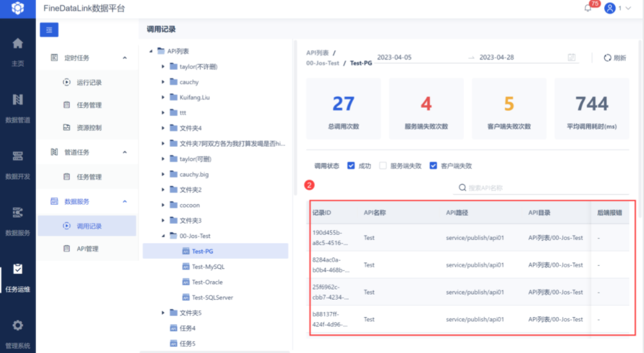Uncheck the 成功 status checkbox
Viewport: 644px width, 353px height.
[x=351, y=166]
